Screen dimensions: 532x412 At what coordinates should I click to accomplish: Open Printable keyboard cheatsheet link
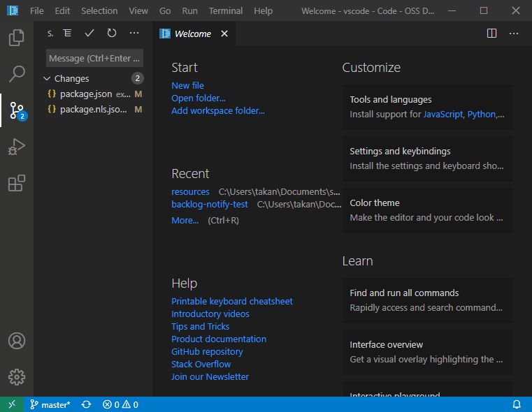231,301
